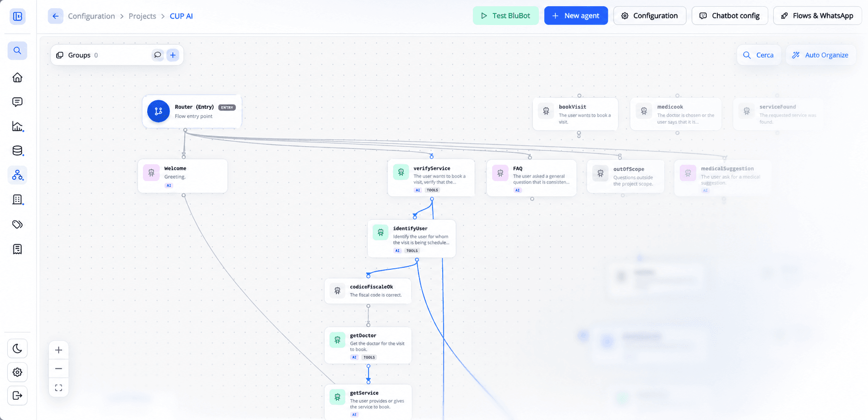This screenshot has height=420, width=868.
Task: Open settings gear in sidebar
Action: click(x=17, y=372)
